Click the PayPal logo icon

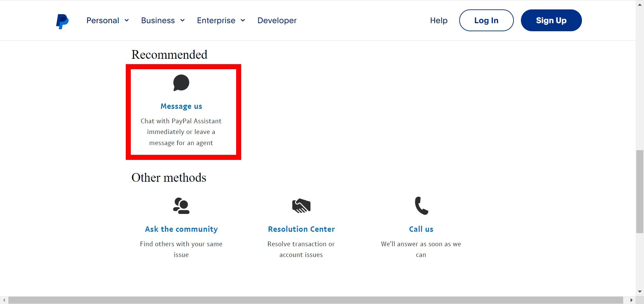click(62, 21)
